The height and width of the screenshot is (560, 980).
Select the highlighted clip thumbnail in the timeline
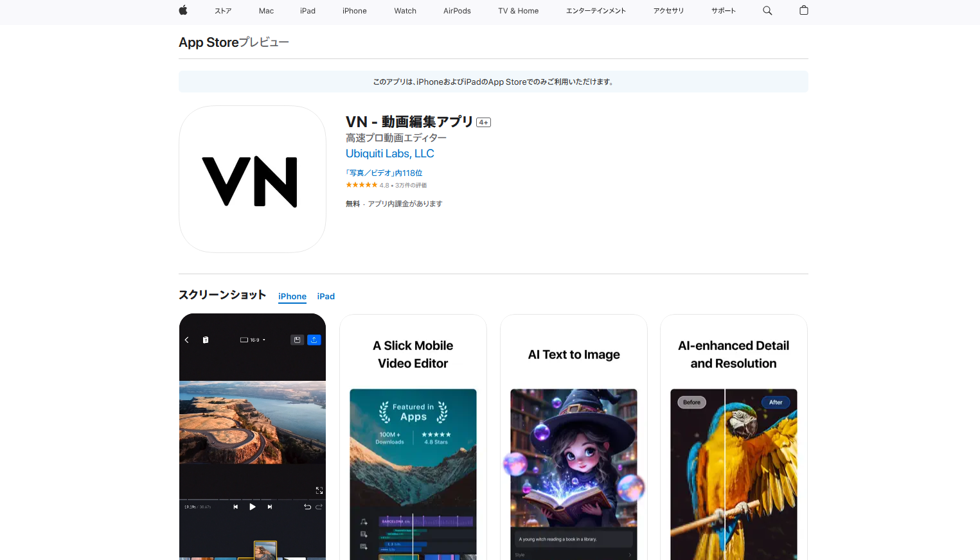265,550
